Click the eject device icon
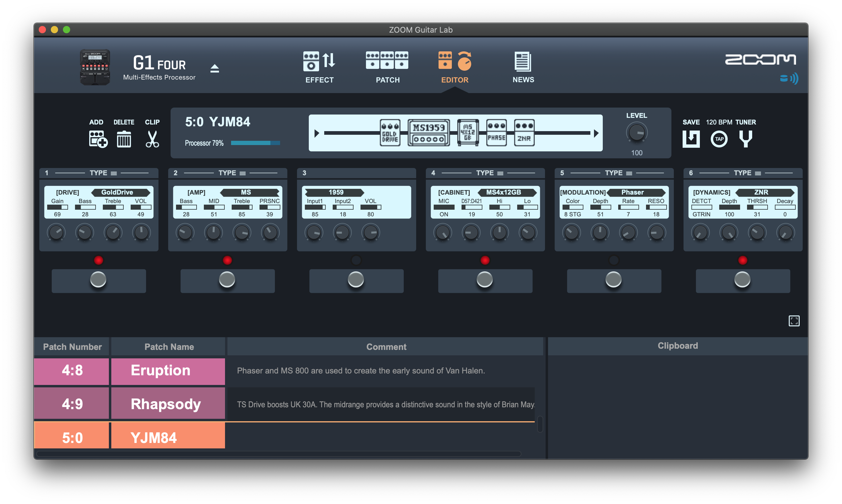 coord(214,69)
